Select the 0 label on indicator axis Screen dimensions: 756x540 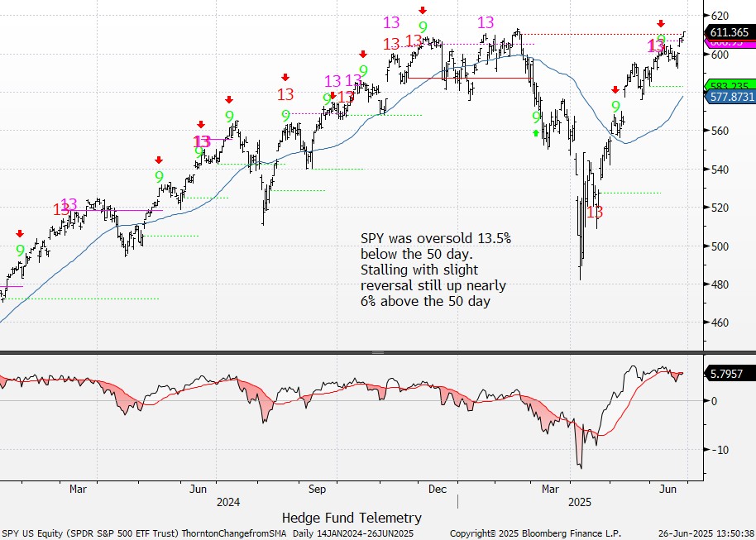(x=714, y=401)
